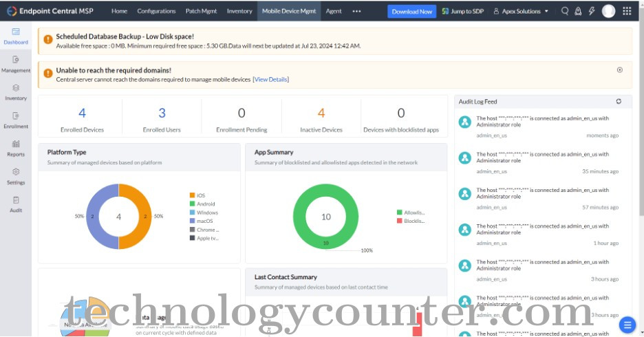Click the green App Summary donut
The height and width of the screenshot is (337, 644).
[325, 191]
